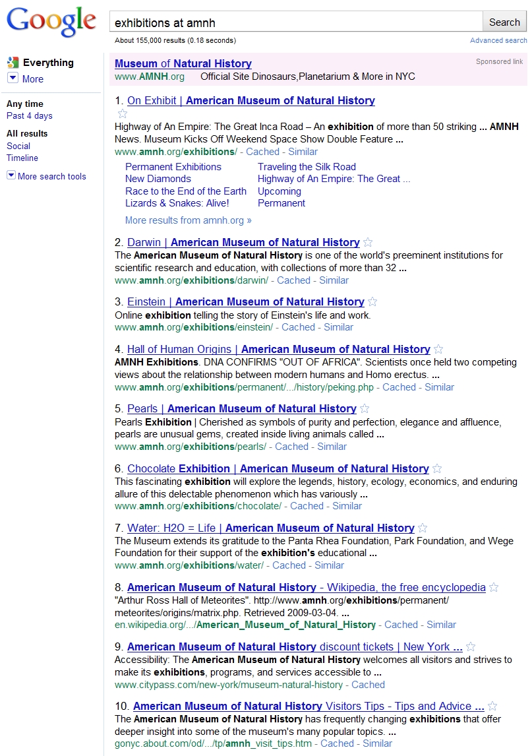Open Cached link for Hall of Human Origins
Viewport: 532px width, 756px height.
tap(399, 387)
